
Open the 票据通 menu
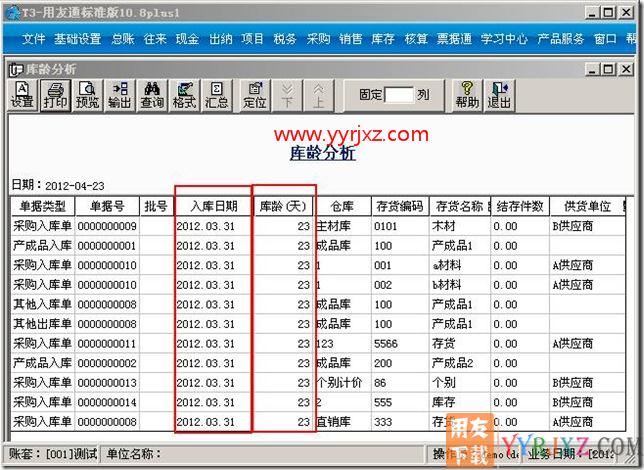point(454,39)
